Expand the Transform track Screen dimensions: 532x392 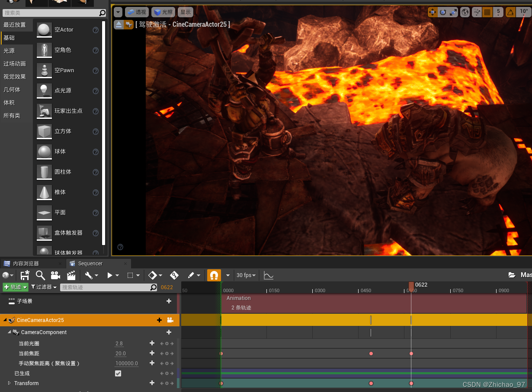coord(10,383)
